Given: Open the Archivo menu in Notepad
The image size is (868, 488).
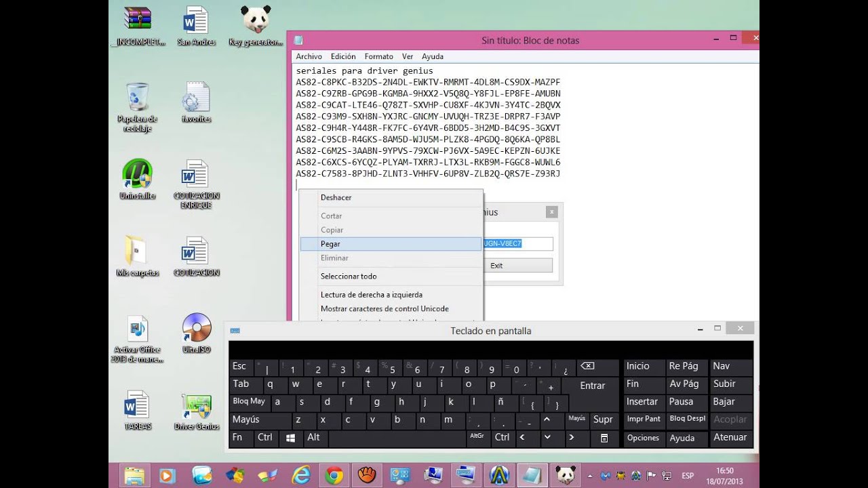Looking at the screenshot, I should pos(309,56).
